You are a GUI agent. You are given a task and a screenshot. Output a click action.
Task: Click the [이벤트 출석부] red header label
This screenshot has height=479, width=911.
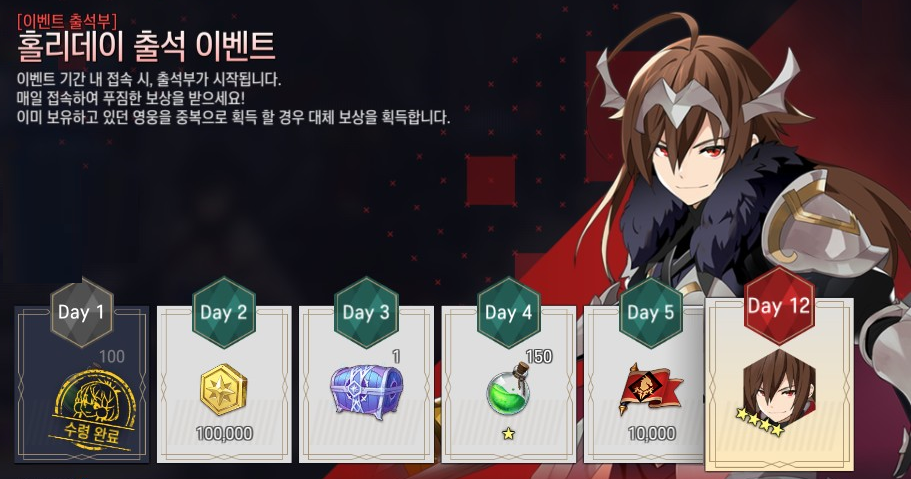[x=67, y=21]
